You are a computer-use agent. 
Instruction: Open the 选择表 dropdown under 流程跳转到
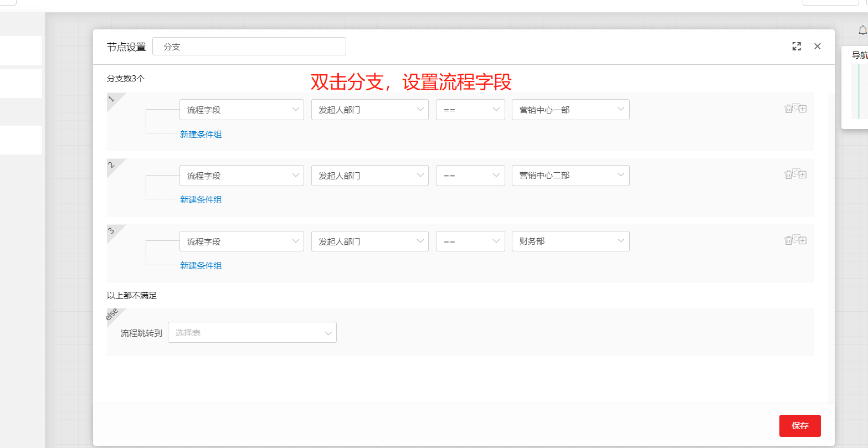click(252, 332)
